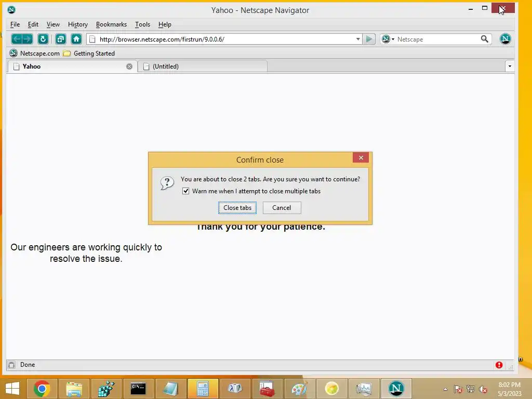Click the red security alert icon in the status bar
Image resolution: width=532 pixels, height=399 pixels.
[499, 365]
